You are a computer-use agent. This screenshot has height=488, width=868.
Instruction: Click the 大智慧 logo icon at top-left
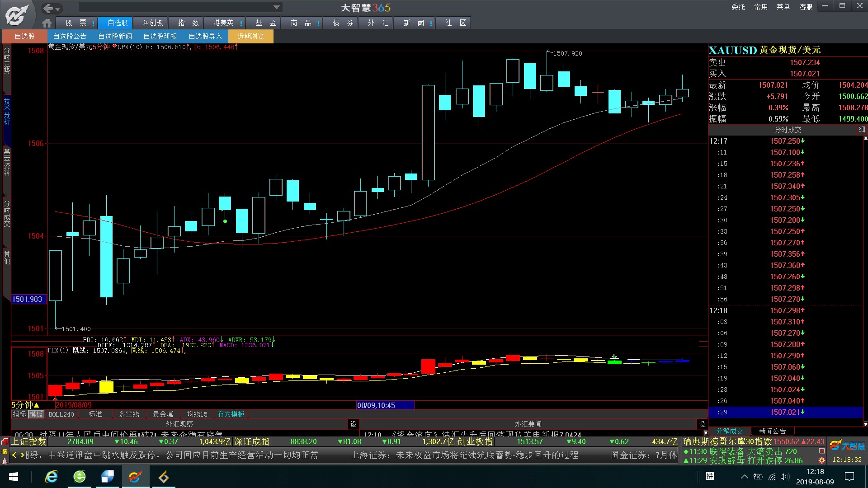(17, 14)
